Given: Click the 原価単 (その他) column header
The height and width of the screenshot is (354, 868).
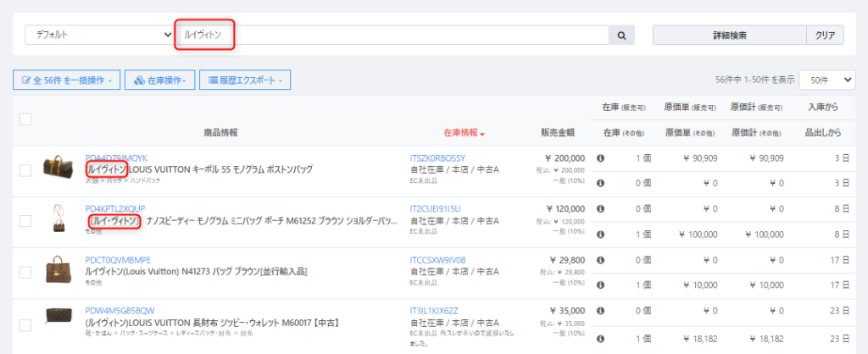Looking at the screenshot, I should (690, 133).
